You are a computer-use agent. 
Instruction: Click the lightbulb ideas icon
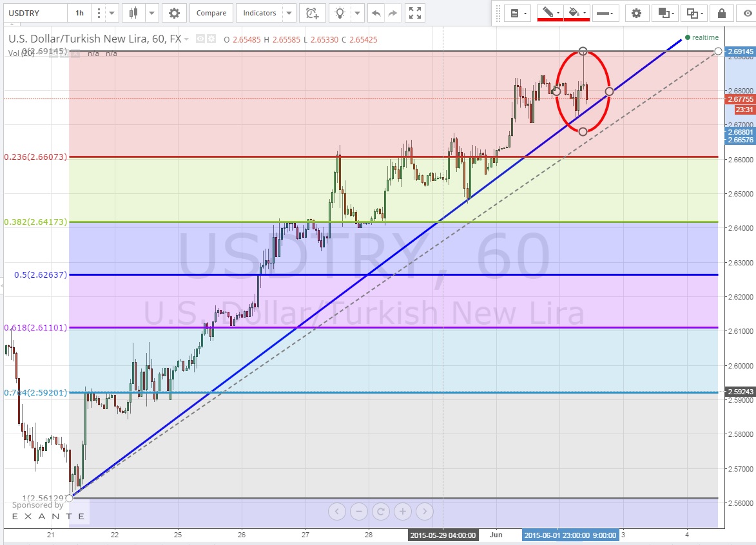tap(341, 13)
